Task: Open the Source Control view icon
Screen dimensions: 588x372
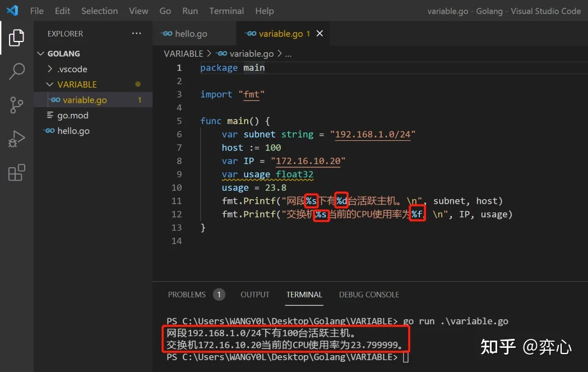Action: 16,105
